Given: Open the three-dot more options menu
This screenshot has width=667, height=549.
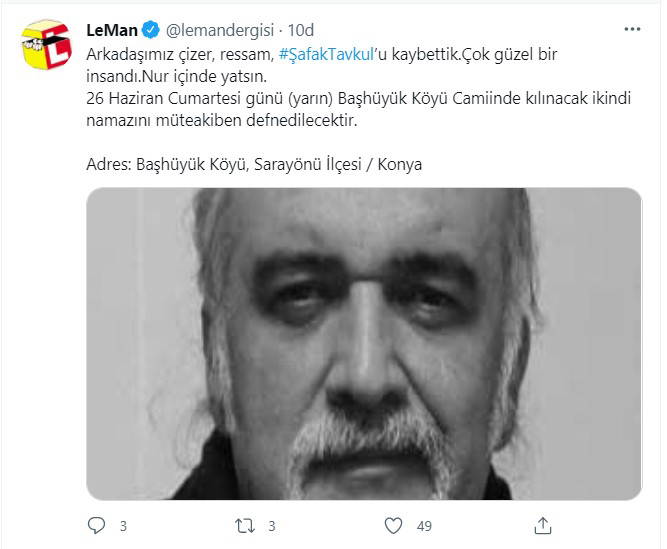Looking at the screenshot, I should pos(632,29).
